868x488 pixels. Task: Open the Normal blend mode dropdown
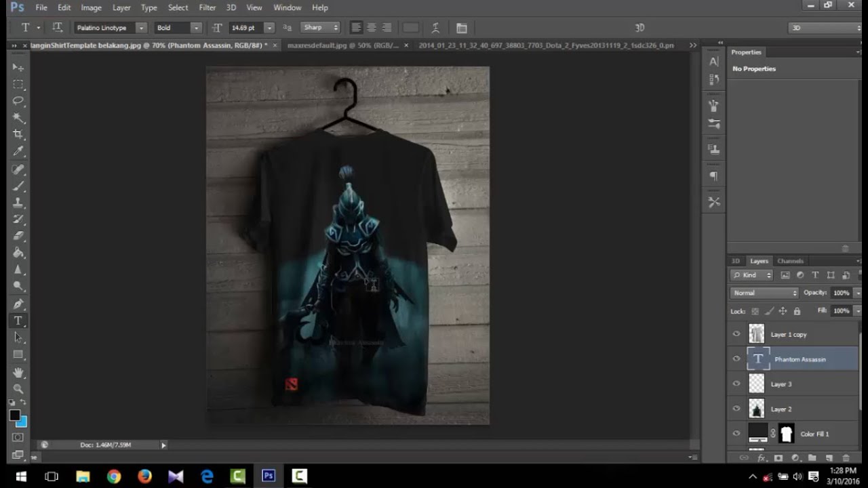[765, 293]
